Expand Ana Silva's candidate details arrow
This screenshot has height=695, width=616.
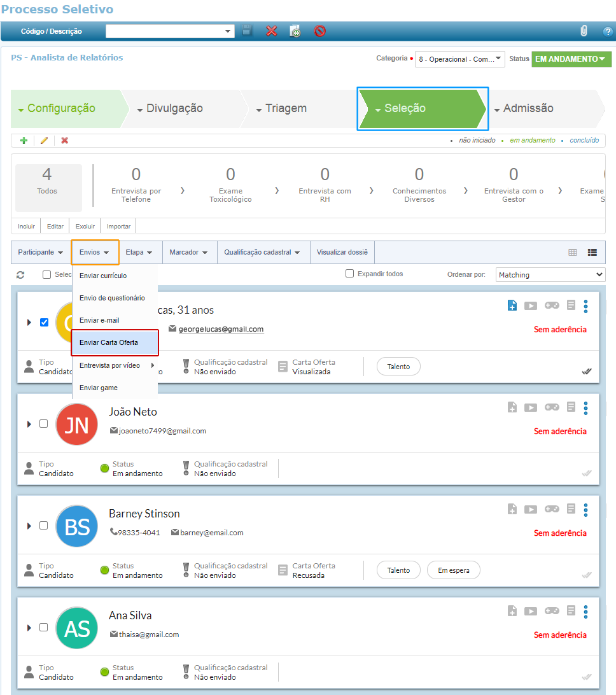coord(29,628)
